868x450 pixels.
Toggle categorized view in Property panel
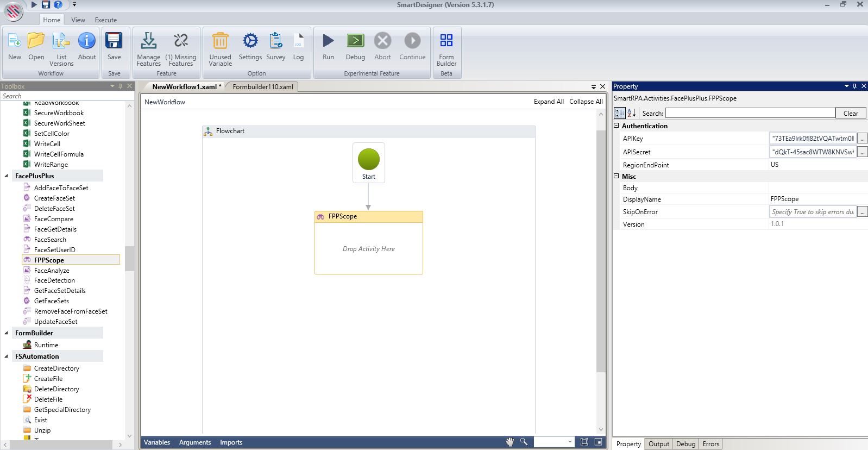click(x=619, y=113)
